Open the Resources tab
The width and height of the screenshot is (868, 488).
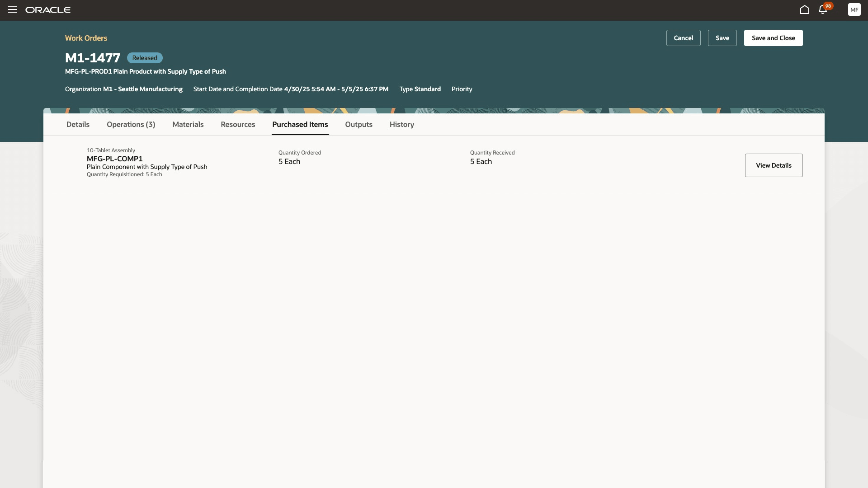(x=238, y=124)
